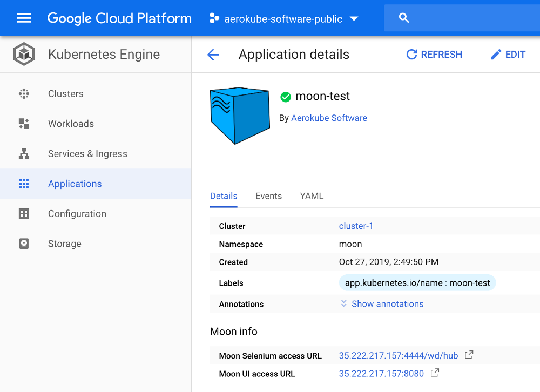Click the Services & Ingress sidebar icon

coord(24,154)
